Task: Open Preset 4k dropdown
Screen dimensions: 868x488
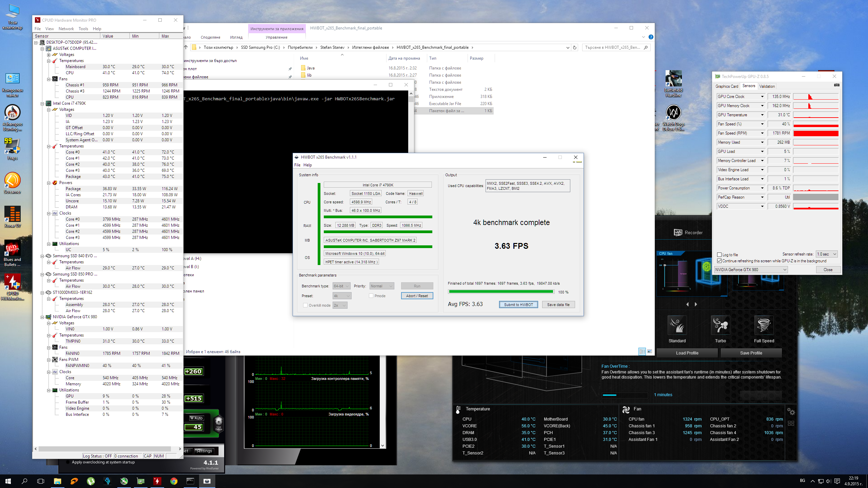Action: pyautogui.click(x=342, y=296)
